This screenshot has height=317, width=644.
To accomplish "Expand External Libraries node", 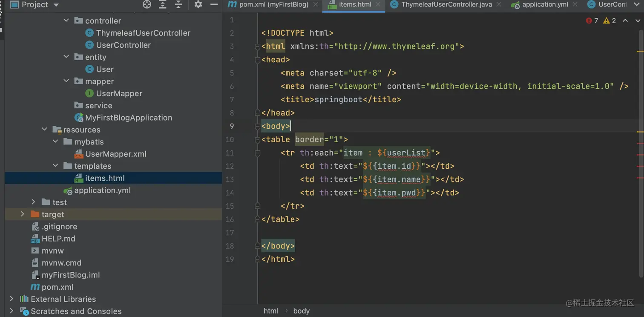I will (11, 299).
